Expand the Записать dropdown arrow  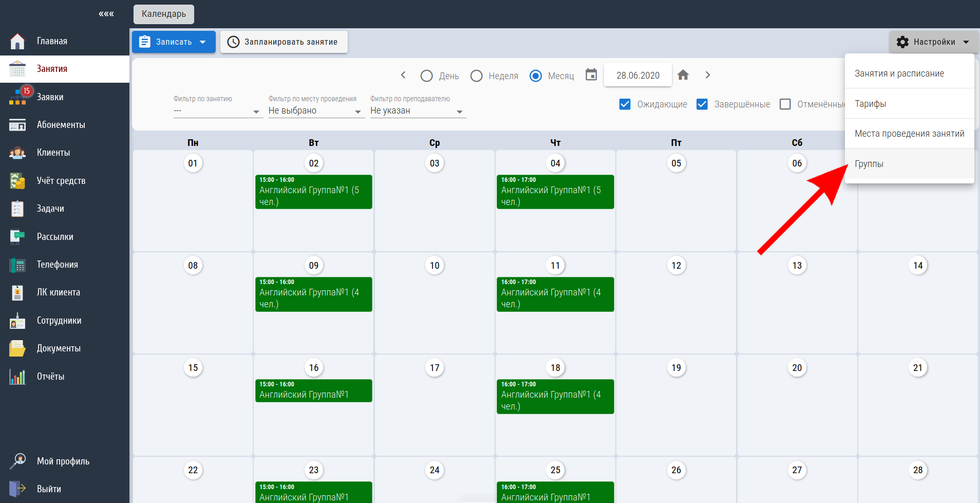[x=203, y=42]
